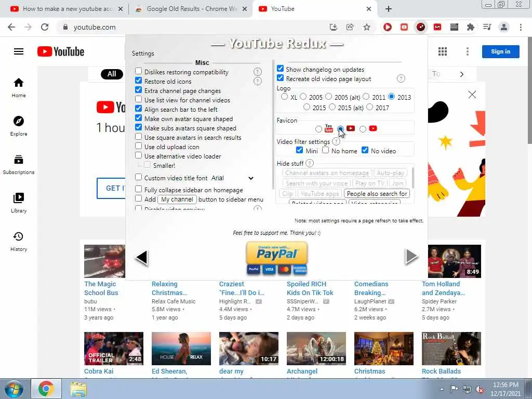The width and height of the screenshot is (532, 399).
Task: Enable Custom video title font checkbox
Action: [x=138, y=177]
